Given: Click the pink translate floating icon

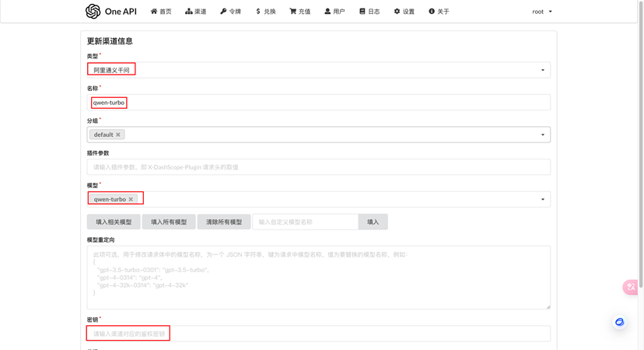Looking at the screenshot, I should click(x=631, y=287).
